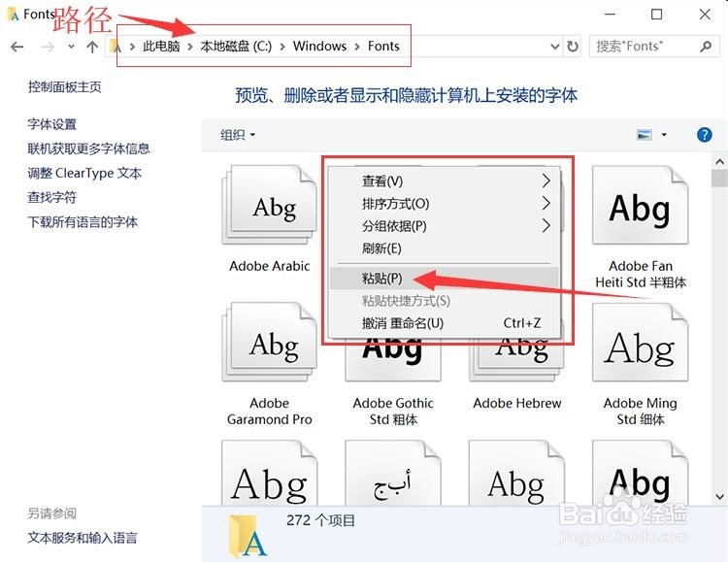
Task: Choose 排序方式(O) in context menu
Action: [x=445, y=204]
